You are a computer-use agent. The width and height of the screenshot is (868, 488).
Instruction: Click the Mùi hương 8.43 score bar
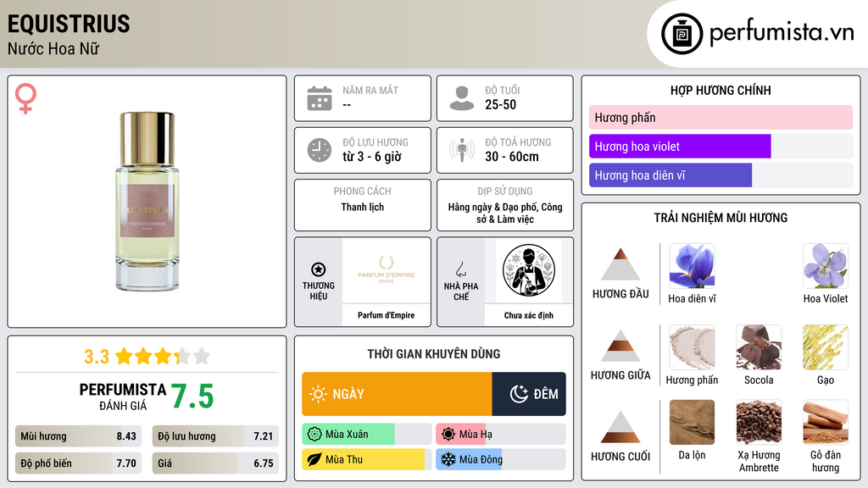click(78, 436)
